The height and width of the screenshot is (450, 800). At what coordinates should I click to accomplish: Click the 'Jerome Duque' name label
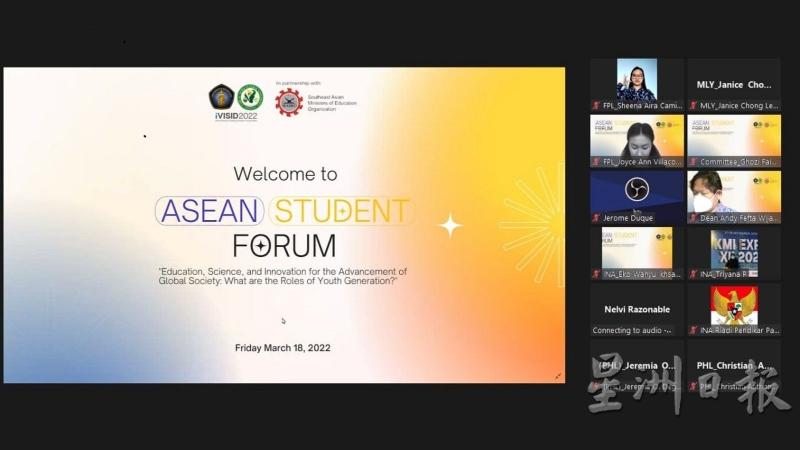click(x=628, y=218)
